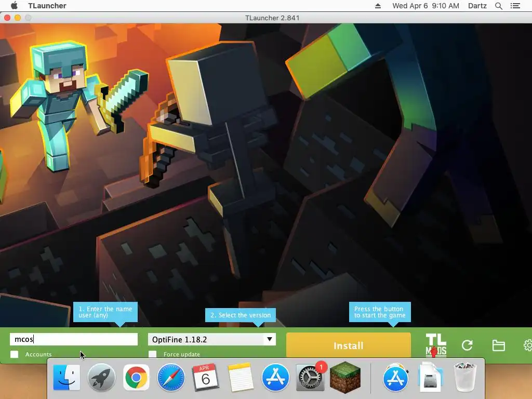Click the Dartz user menu
Viewport: 532px width, 399px height.
click(477, 6)
